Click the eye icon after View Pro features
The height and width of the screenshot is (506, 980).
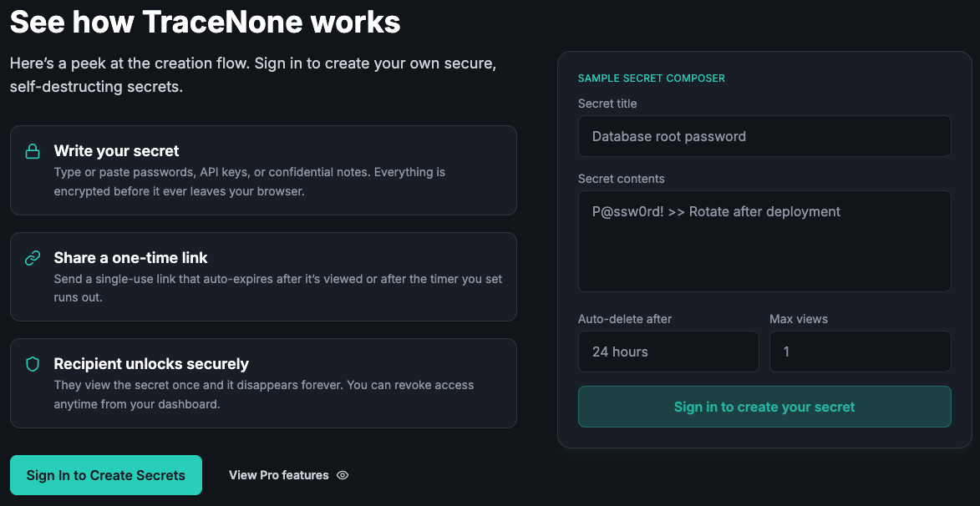click(343, 475)
